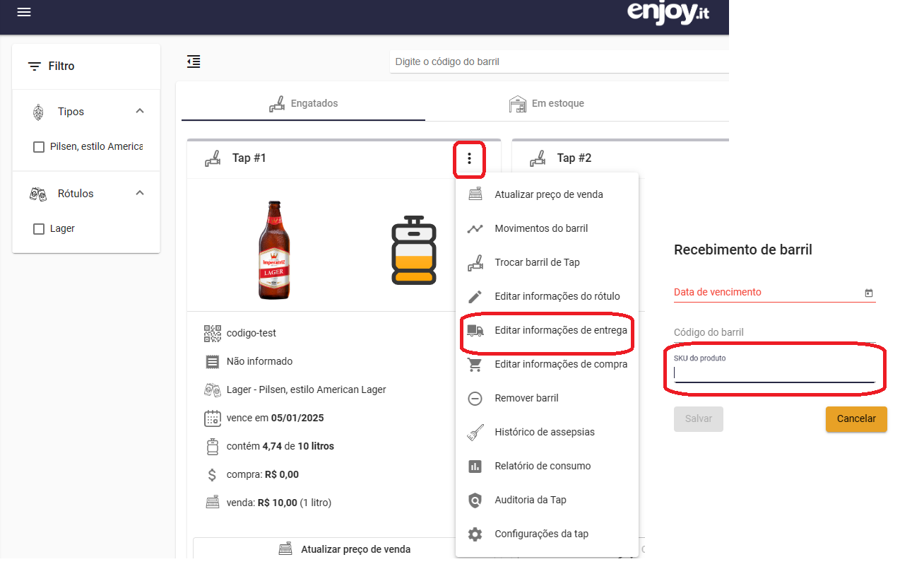The image size is (924, 586).
Task: Select Editar informações do rótulo
Action: pos(547,296)
